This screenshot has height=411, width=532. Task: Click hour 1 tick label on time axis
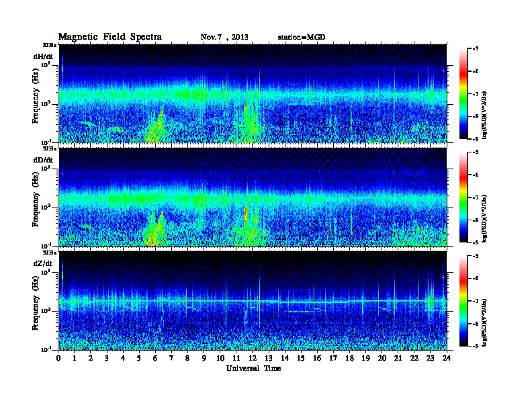(x=75, y=359)
